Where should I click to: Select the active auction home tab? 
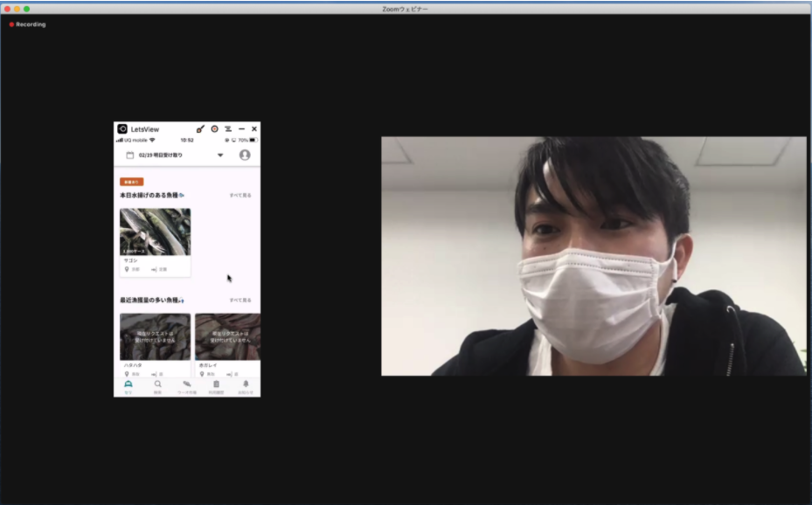click(x=128, y=386)
